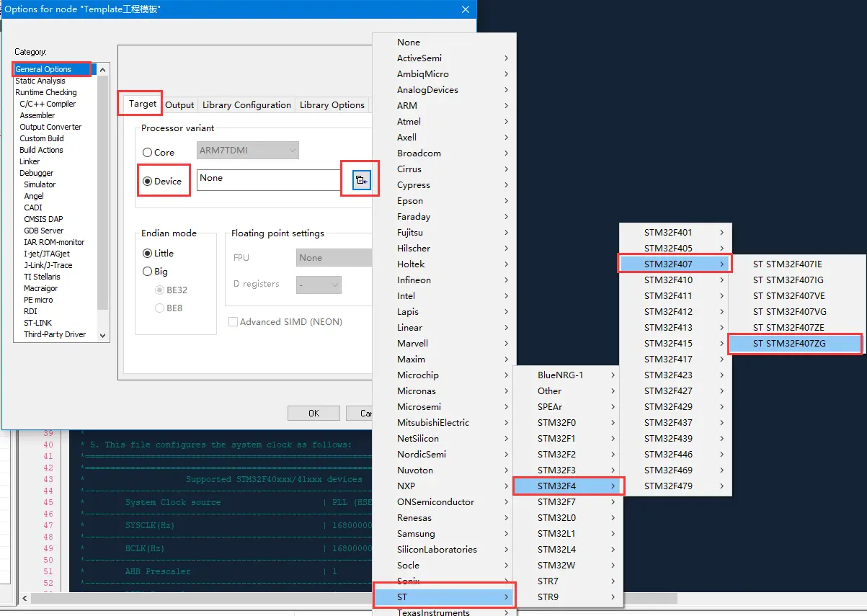Open the ARM7TDMI core dropdown
Viewport: 867px width, 616px height.
tap(248, 151)
